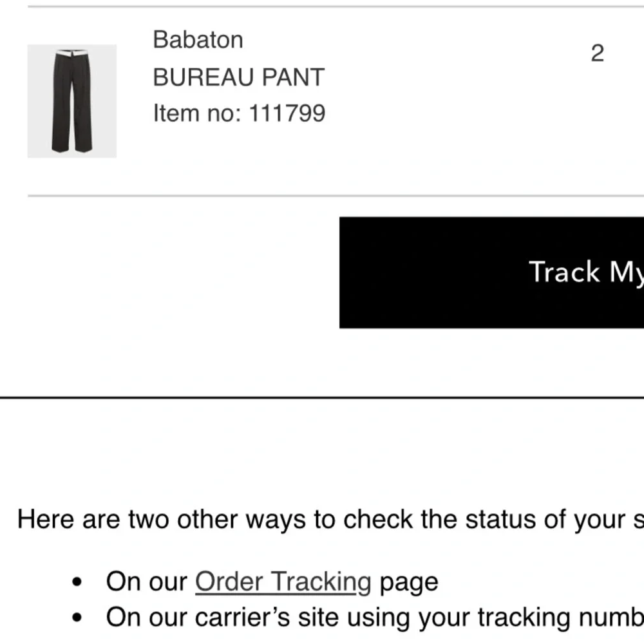Click the item number 111799
Screen dimensions: 644x644
click(287, 114)
